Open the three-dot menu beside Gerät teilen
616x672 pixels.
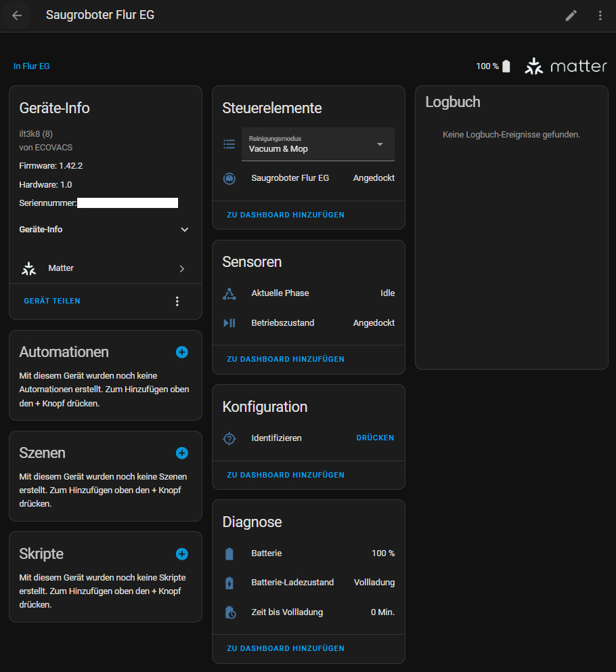click(177, 301)
